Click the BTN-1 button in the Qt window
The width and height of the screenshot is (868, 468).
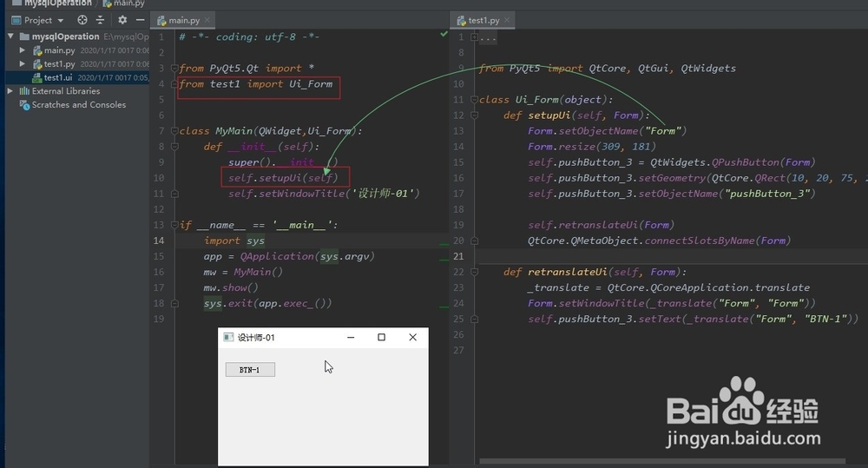coord(250,369)
